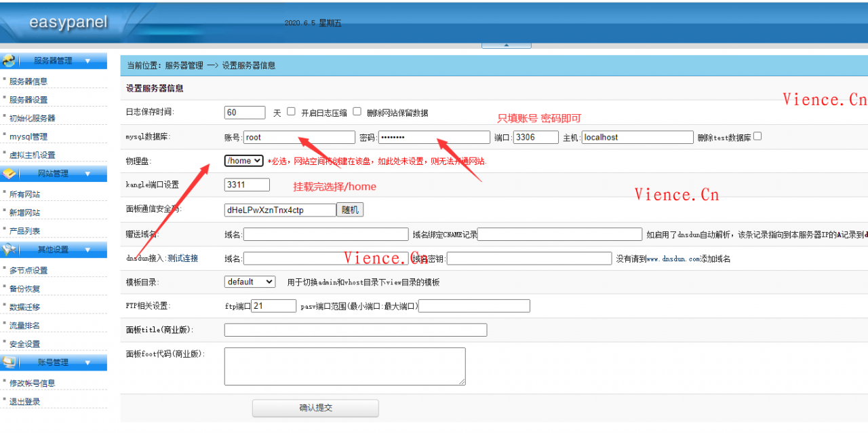This screenshot has height=433, width=868.
Task: Open the 模板目录 default dropdown
Action: [250, 282]
